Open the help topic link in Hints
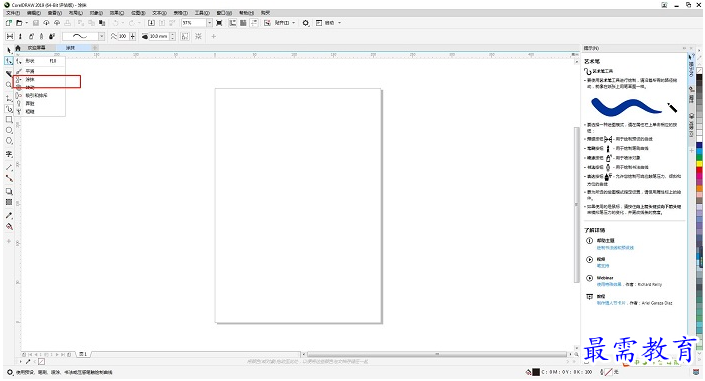The width and height of the screenshot is (705, 381). pos(615,248)
